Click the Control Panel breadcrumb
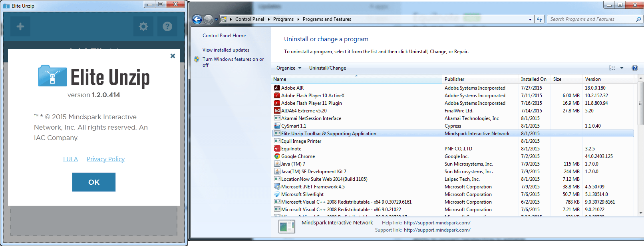Image resolution: width=644 pixels, height=246 pixels. [250, 19]
